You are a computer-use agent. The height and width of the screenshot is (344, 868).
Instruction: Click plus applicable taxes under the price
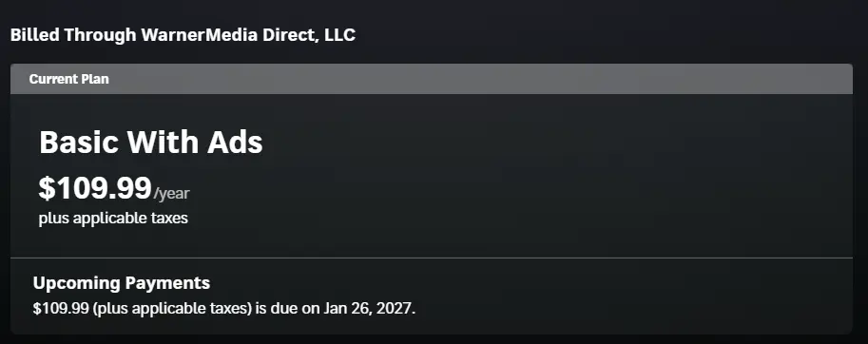tap(113, 218)
